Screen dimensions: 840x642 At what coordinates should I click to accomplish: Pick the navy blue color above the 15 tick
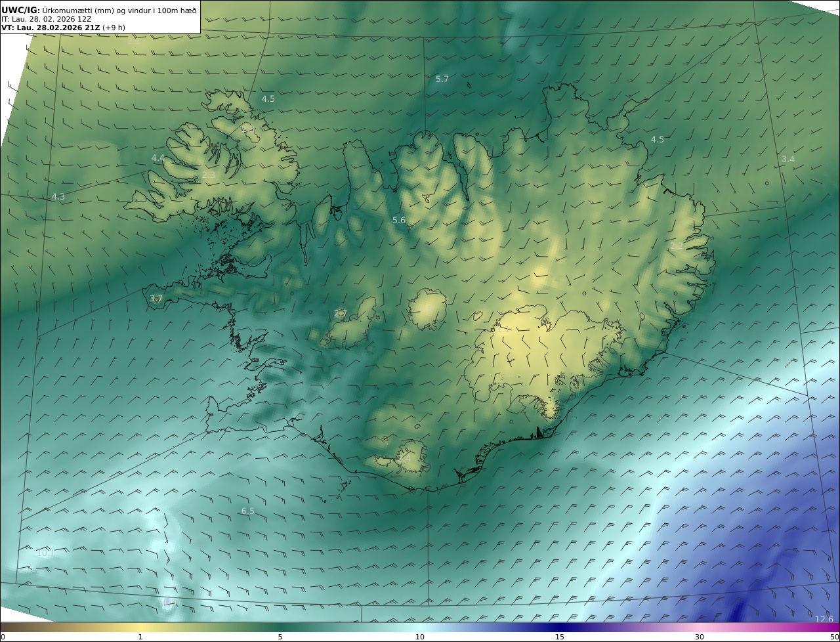560,628
